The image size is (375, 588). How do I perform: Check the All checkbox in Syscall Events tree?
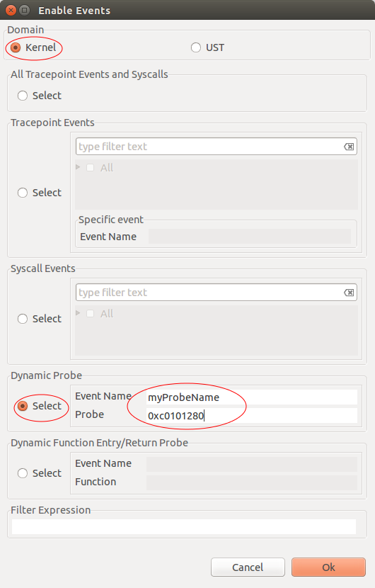pos(91,314)
